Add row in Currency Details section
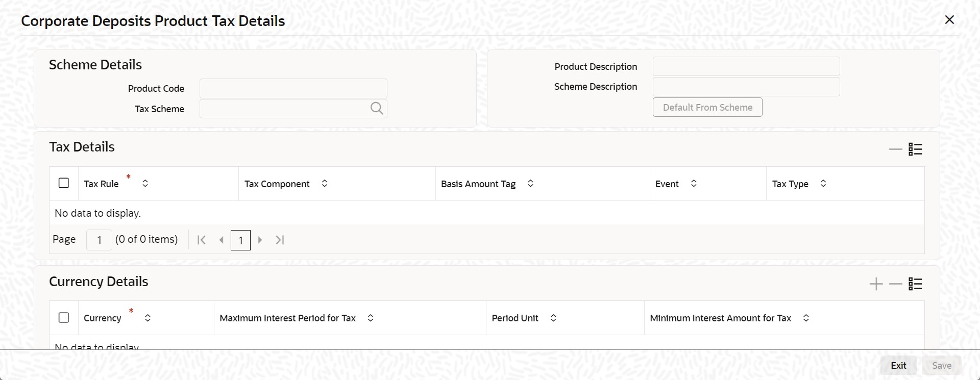Screen dimensions: 980x380 point(876,284)
